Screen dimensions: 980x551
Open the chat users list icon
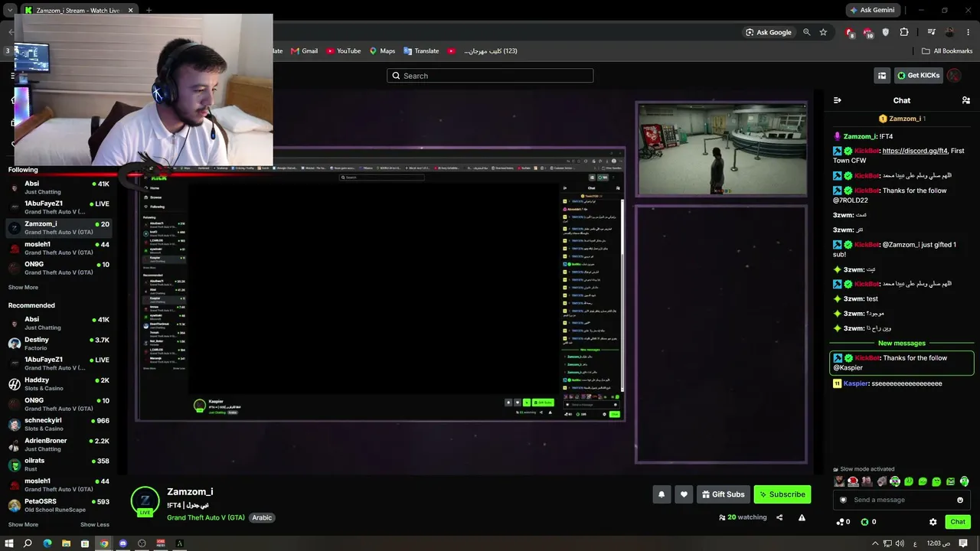965,100
